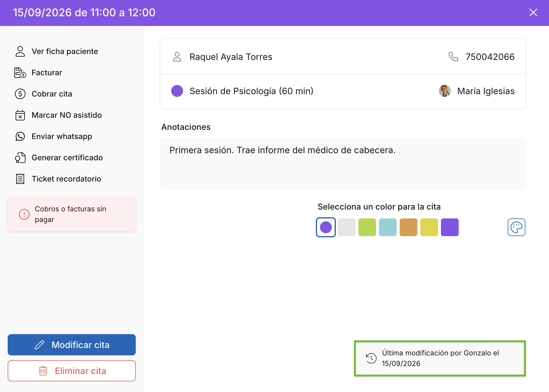Select Generar certificado
This screenshot has width=549, height=392.
[x=59, y=158]
